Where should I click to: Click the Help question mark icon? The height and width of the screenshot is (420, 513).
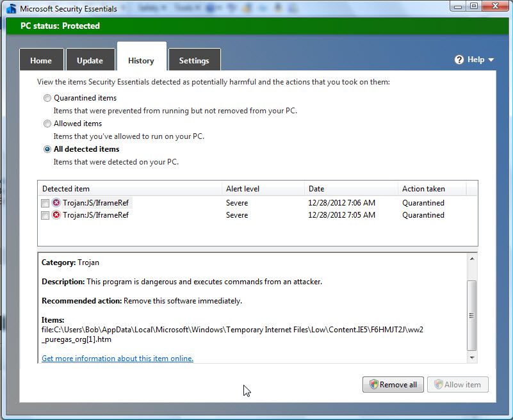(x=459, y=60)
